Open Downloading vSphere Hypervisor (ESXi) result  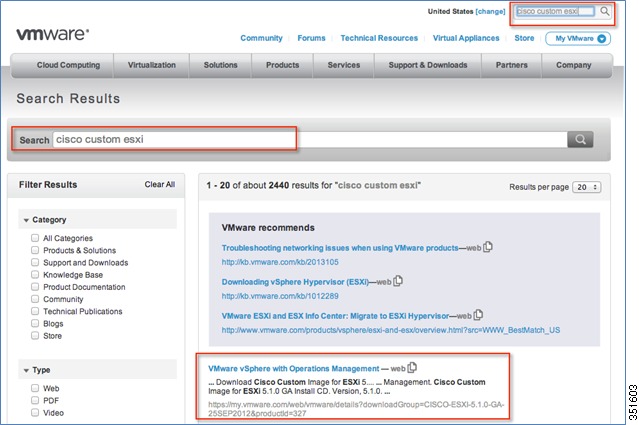pyautogui.click(x=295, y=282)
